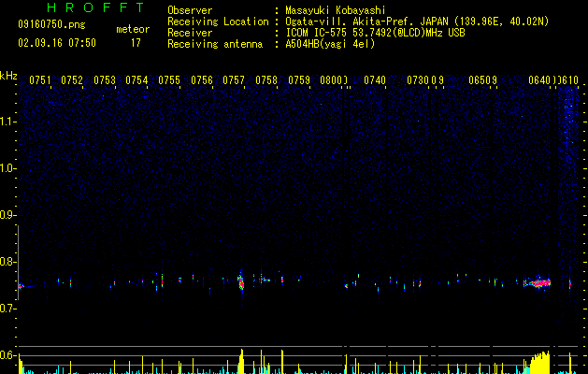Viewport: 588px width, 374px height.
Task: Click the Receiving antenna label
Action: coord(215,44)
